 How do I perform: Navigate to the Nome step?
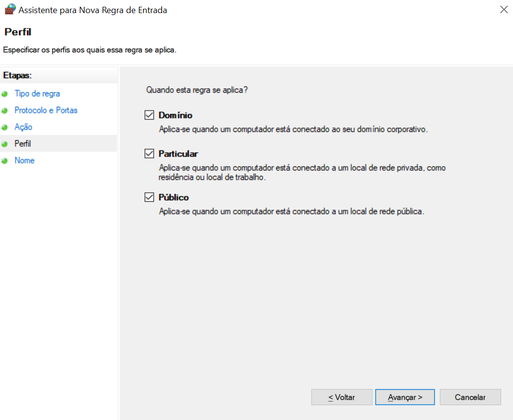pos(24,160)
